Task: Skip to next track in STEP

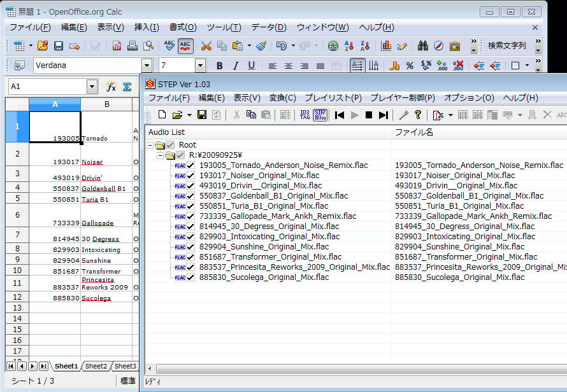Action: point(384,115)
